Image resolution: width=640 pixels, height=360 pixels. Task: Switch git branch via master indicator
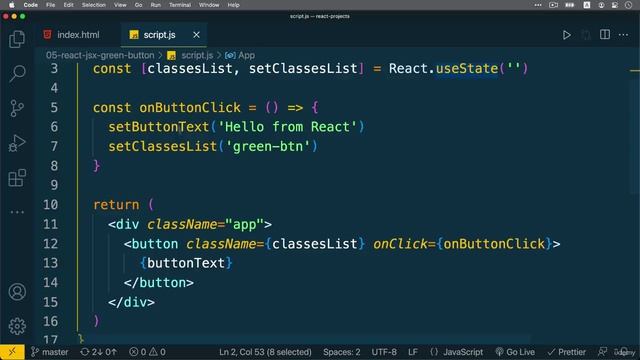click(x=50, y=352)
